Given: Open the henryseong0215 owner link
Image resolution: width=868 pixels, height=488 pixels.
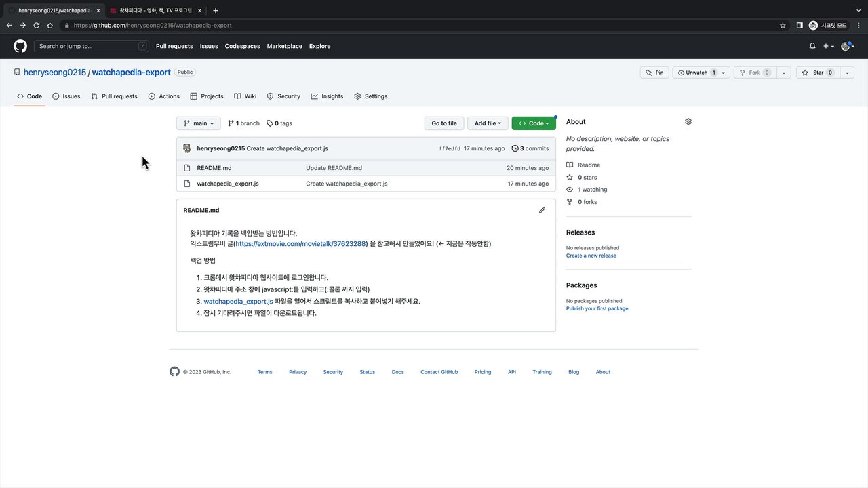Looking at the screenshot, I should click(55, 72).
